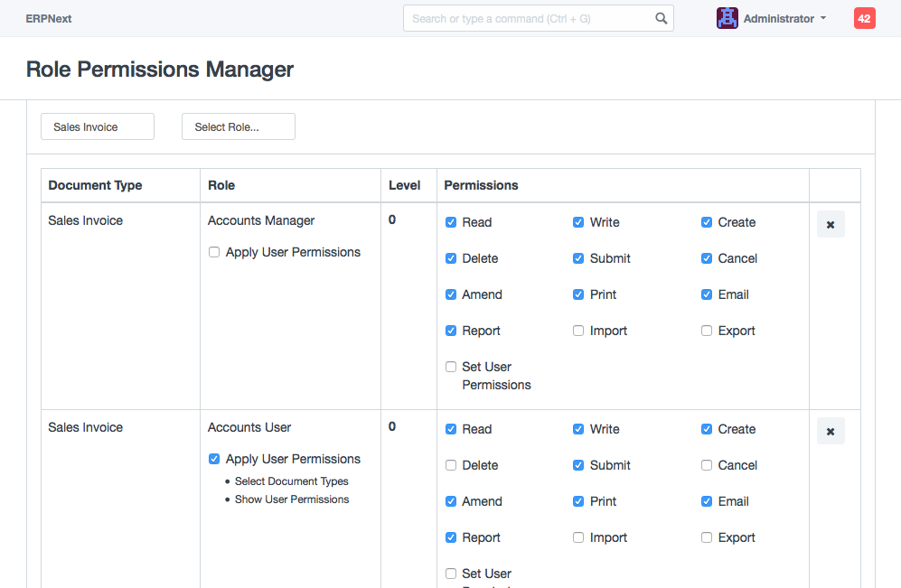
Task: Uncheck Submit for Accounts User
Action: point(578,466)
